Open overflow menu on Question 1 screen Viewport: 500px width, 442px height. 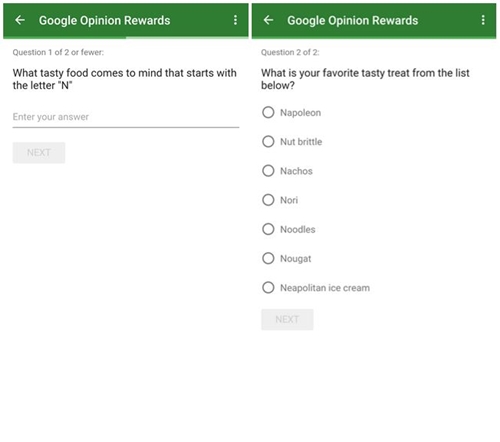[235, 20]
